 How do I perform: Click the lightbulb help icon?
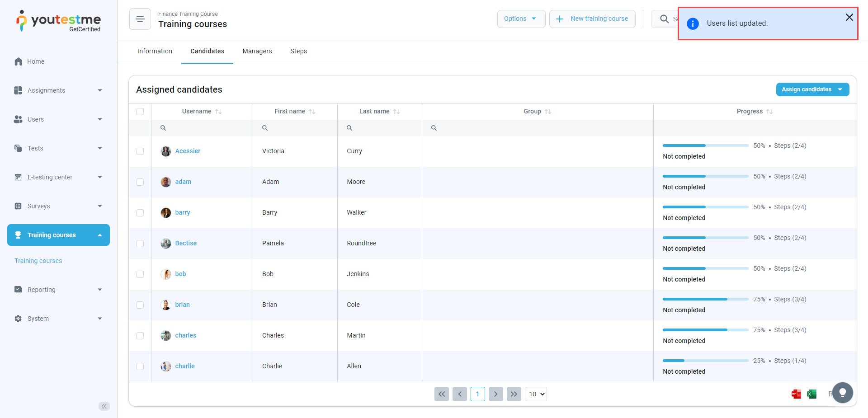point(842,393)
